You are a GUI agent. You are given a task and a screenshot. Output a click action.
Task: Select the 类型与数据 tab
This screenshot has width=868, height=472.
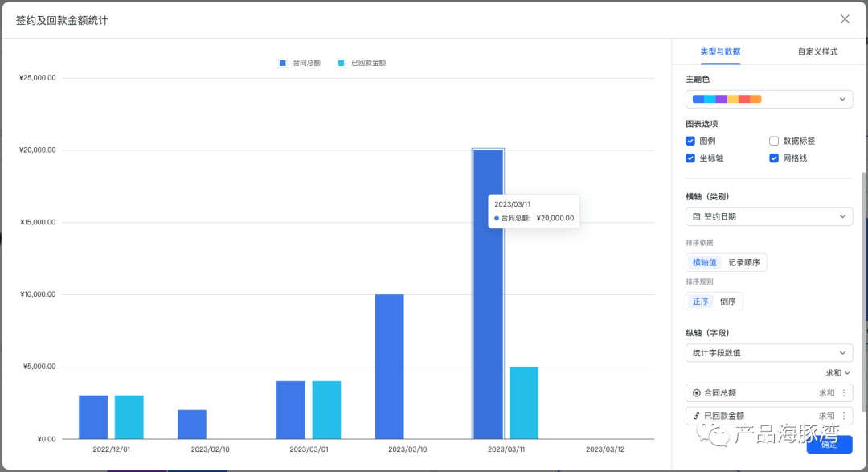coord(720,51)
